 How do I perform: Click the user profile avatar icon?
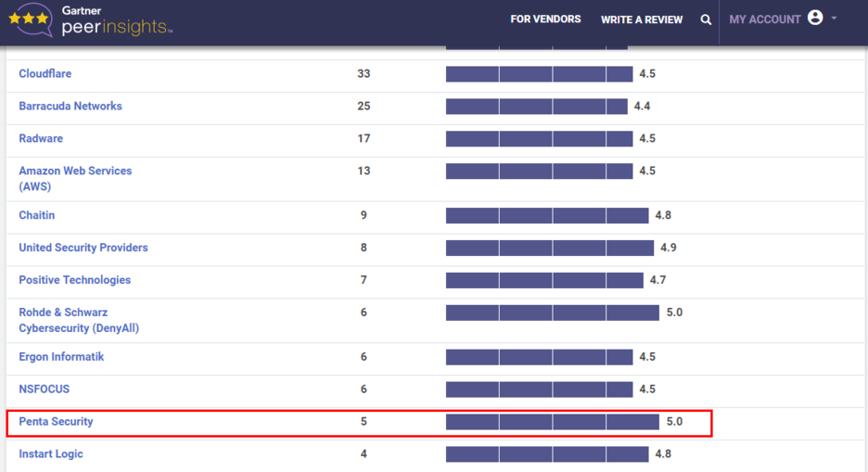point(815,18)
